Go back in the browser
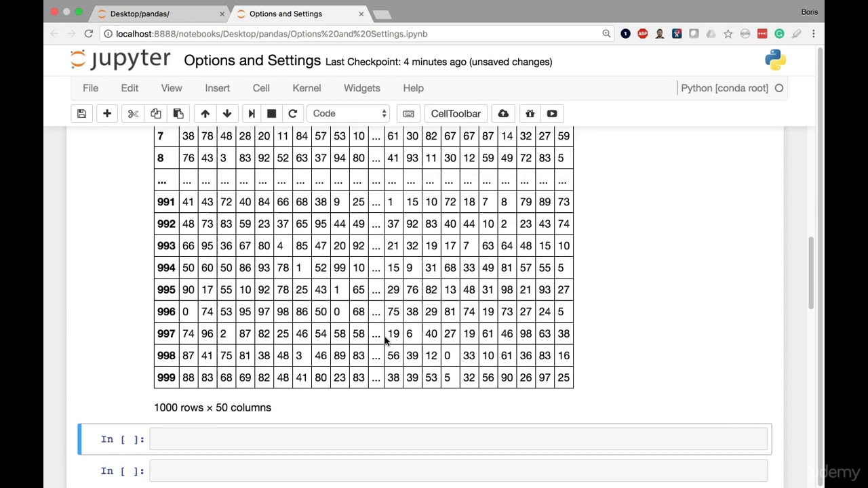The height and width of the screenshot is (488, 868). pyautogui.click(x=54, y=34)
